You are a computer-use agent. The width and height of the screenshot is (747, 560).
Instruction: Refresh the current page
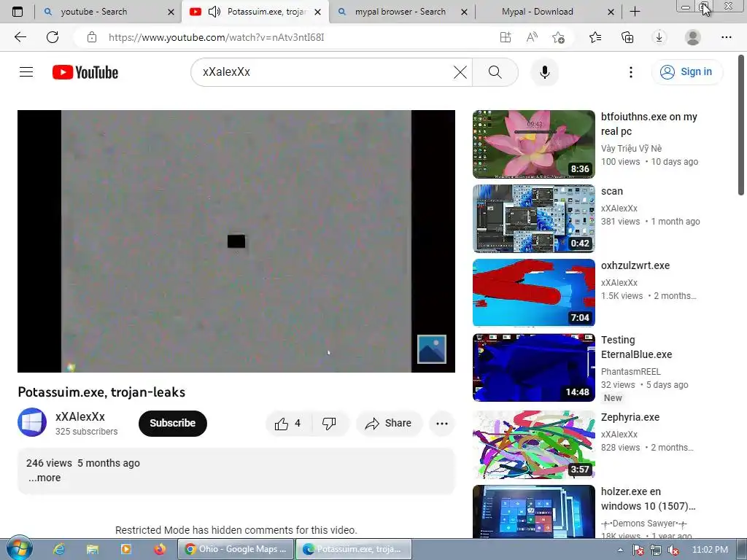[53, 37]
